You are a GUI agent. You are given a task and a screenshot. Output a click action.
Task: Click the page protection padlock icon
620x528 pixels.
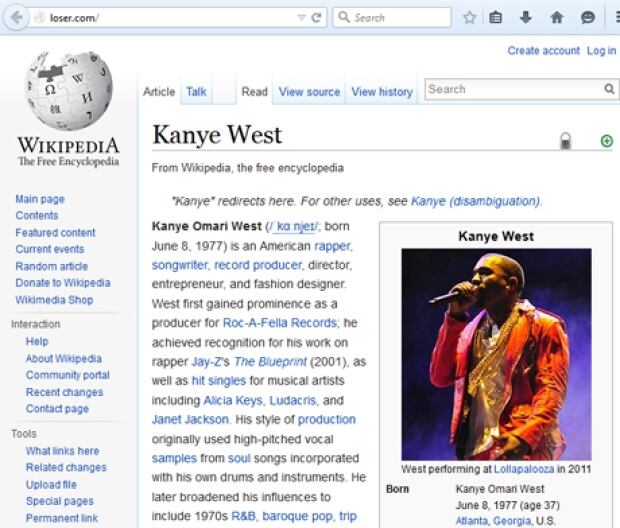click(566, 141)
